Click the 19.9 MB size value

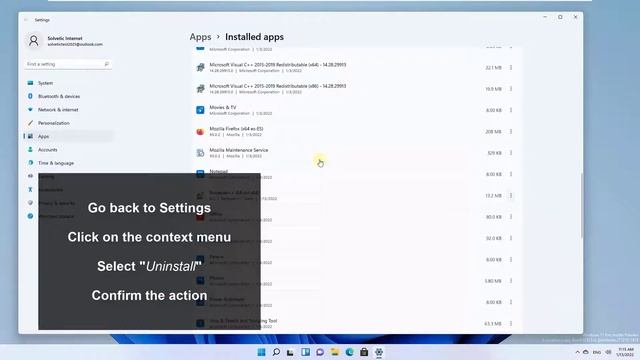point(493,89)
